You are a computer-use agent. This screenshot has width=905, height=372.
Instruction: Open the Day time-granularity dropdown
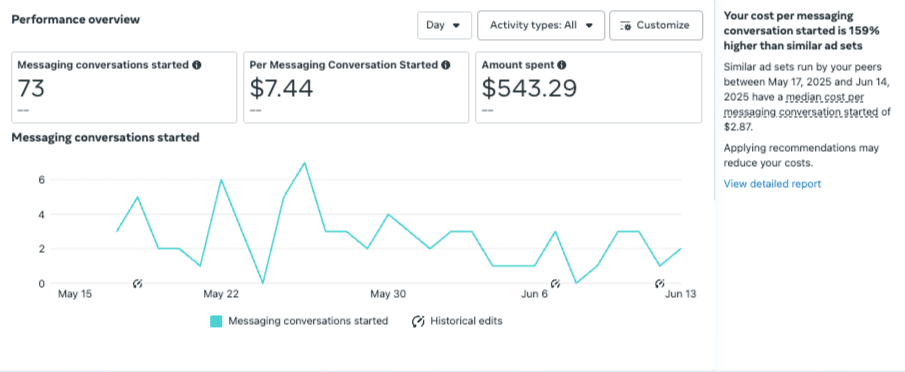pos(444,25)
